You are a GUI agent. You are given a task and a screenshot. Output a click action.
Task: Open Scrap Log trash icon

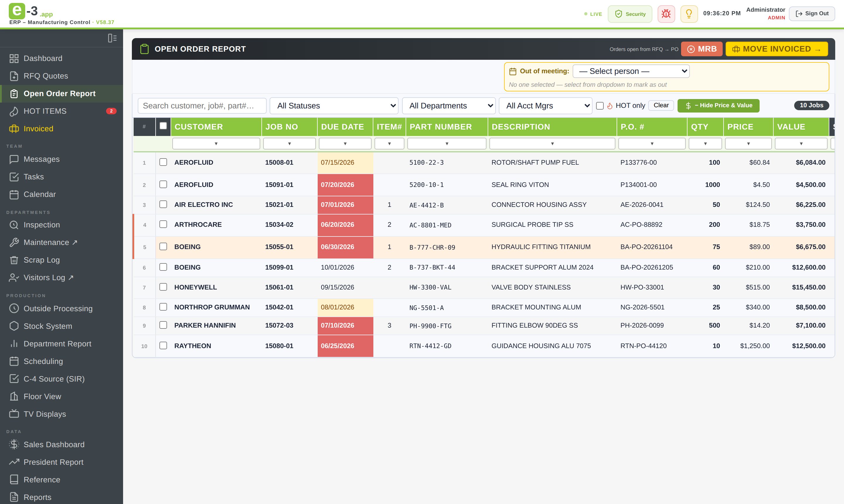click(14, 260)
